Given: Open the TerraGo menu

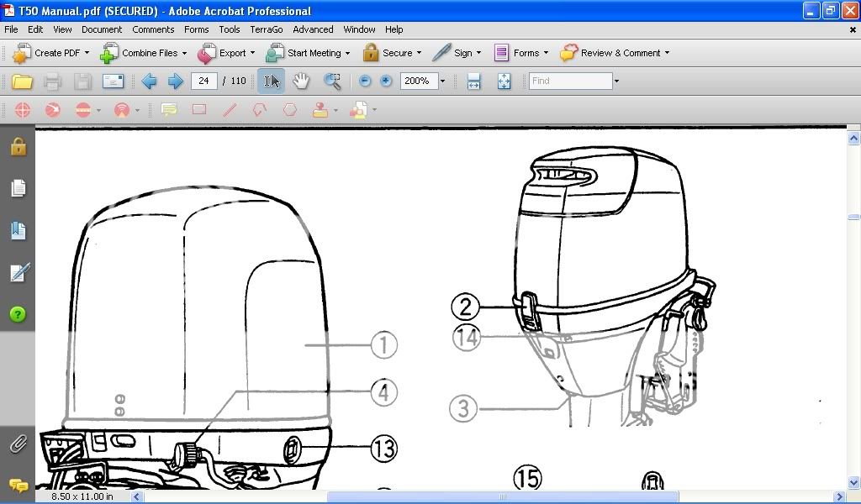Looking at the screenshot, I should [x=266, y=29].
